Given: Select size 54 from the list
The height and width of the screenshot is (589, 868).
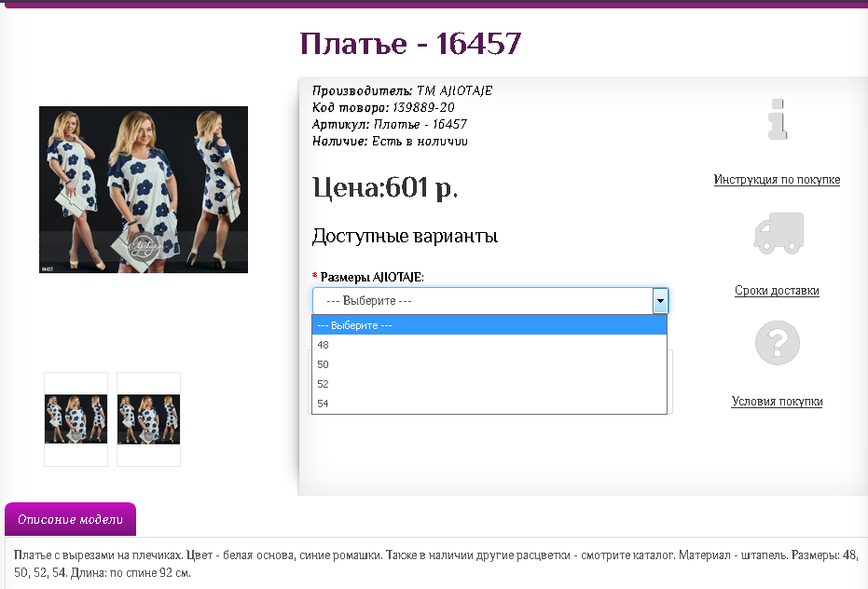Looking at the screenshot, I should point(489,404).
